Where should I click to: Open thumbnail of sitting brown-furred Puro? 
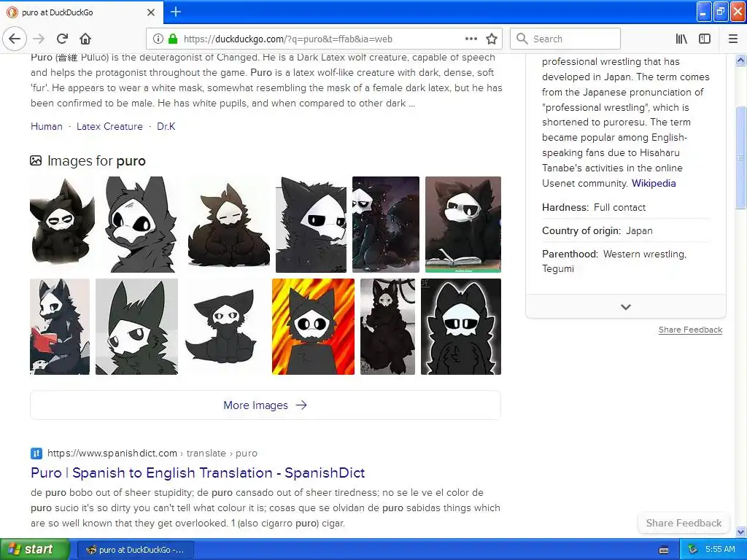click(228, 225)
